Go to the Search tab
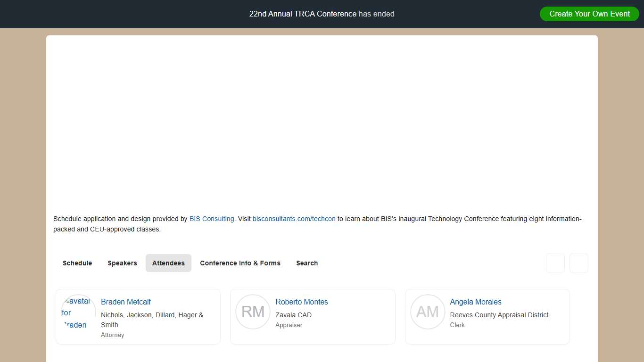The height and width of the screenshot is (362, 644). (307, 263)
